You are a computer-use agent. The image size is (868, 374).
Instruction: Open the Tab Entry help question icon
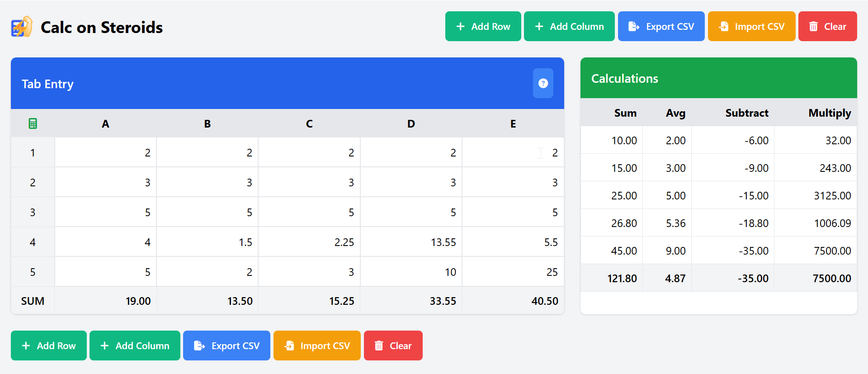(543, 83)
